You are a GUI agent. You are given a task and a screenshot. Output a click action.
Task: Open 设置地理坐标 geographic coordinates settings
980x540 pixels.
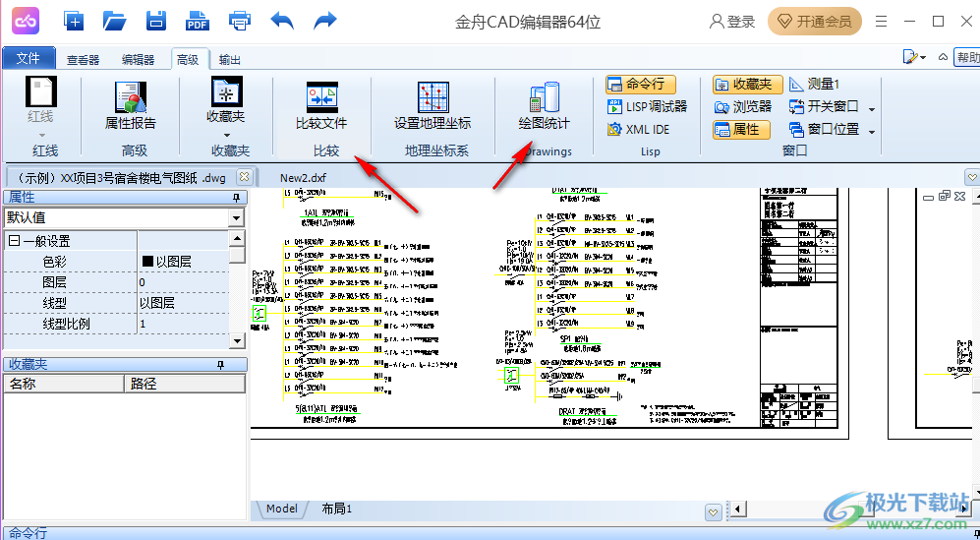click(x=432, y=106)
